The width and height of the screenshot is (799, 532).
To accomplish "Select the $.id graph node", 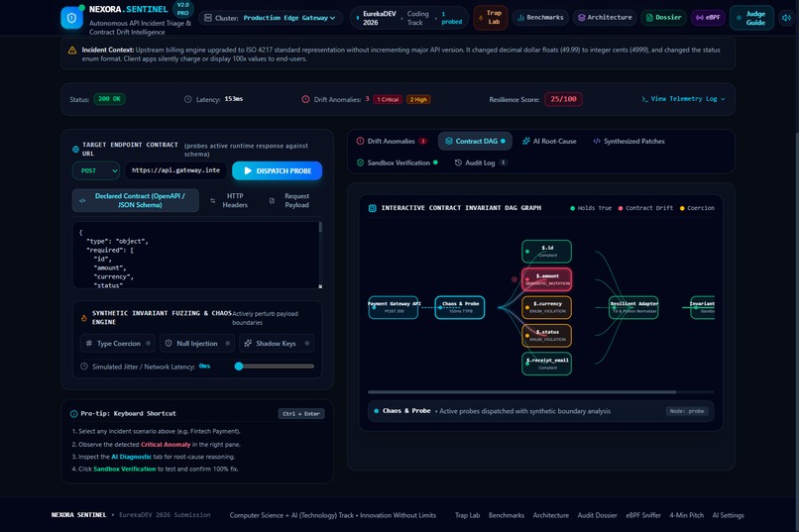I will click(x=547, y=252).
